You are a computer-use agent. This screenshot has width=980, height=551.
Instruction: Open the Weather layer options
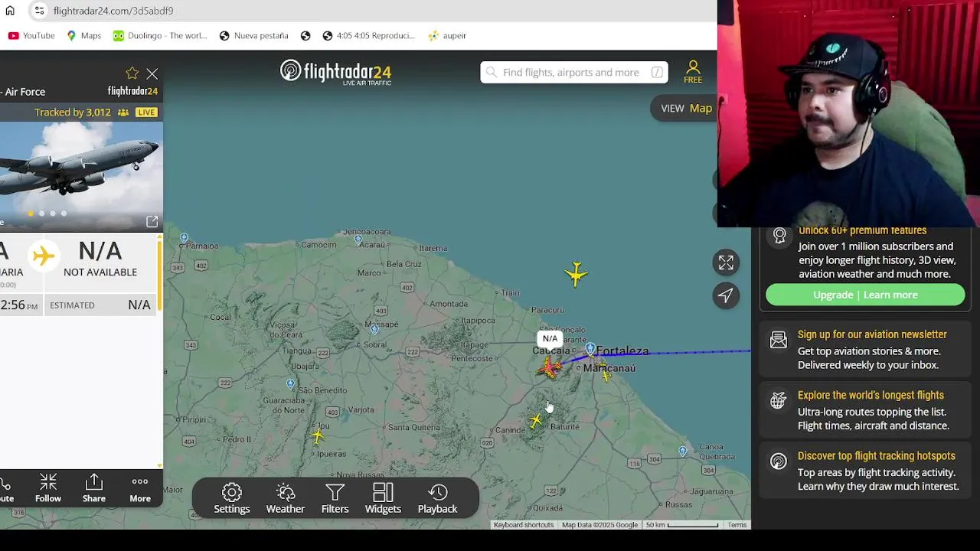pyautogui.click(x=285, y=498)
